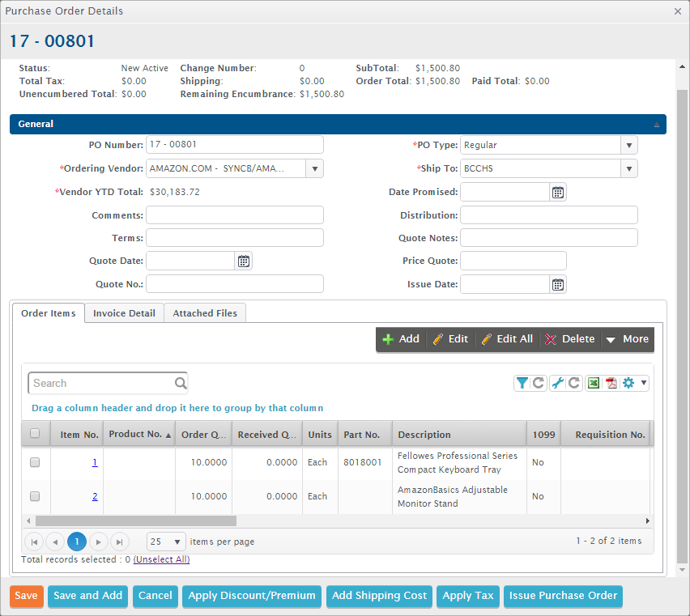Click the refresh icon next to the filter funnel

539,383
